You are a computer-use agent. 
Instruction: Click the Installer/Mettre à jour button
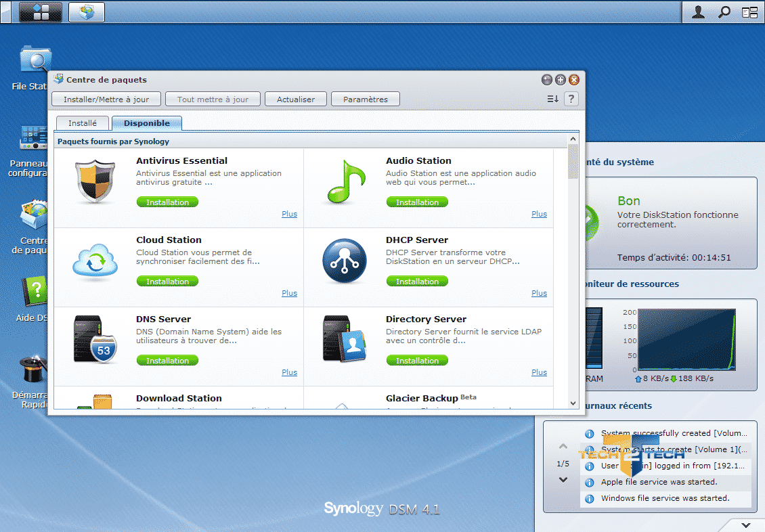point(106,99)
